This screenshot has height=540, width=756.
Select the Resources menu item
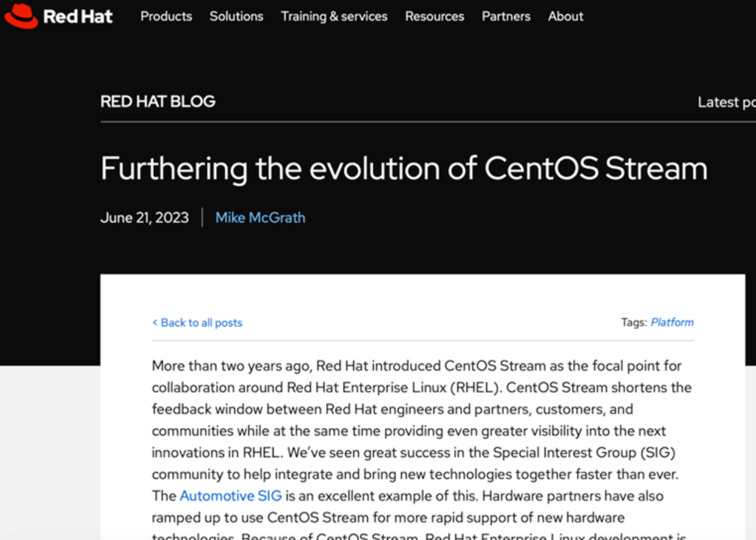click(434, 16)
